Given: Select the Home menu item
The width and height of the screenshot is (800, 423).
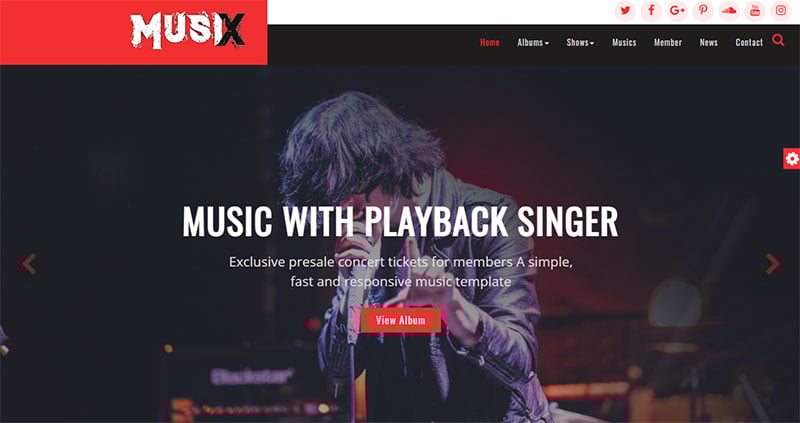Looking at the screenshot, I should point(490,43).
